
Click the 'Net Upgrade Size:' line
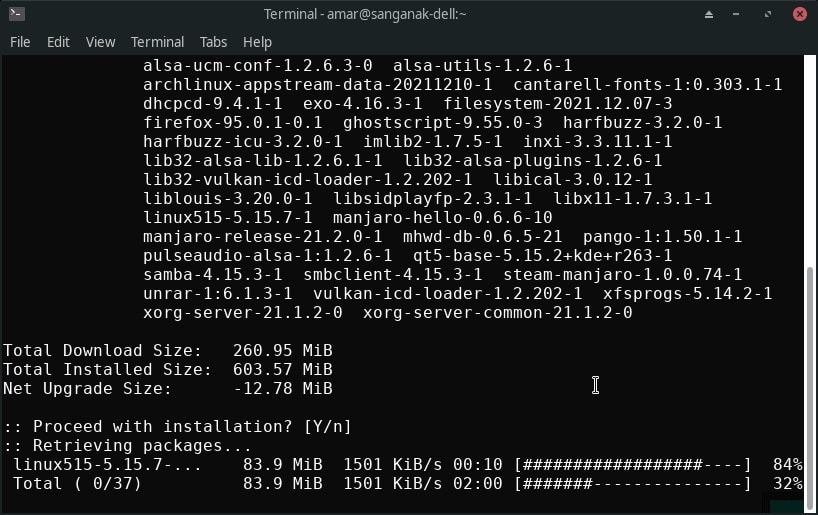(x=168, y=389)
